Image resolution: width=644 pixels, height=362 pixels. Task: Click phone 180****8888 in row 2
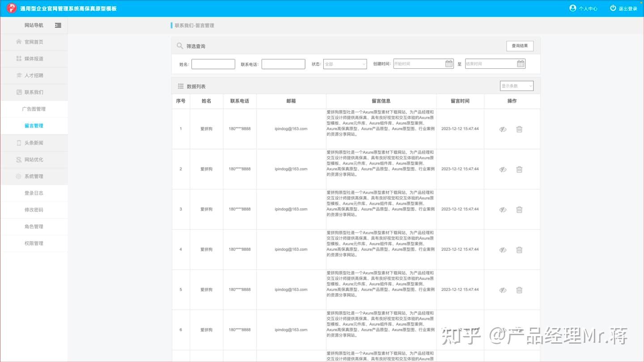pos(240,169)
